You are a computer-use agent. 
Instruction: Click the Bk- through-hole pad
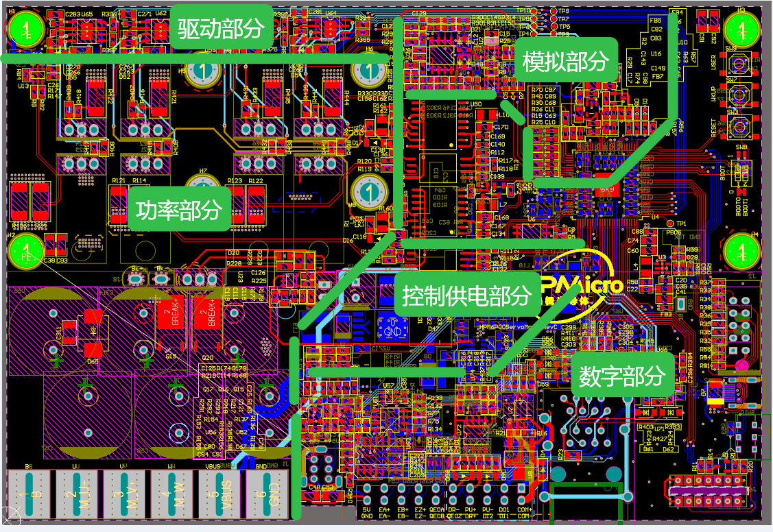161,279
